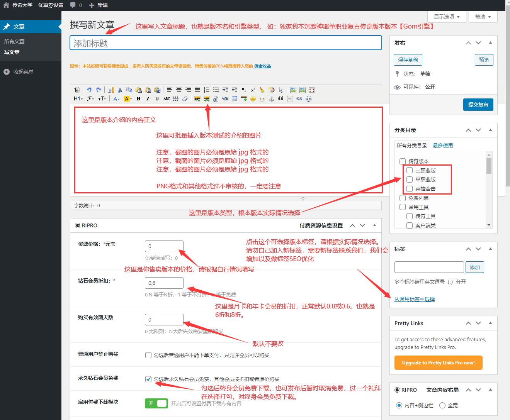
Task: Move the Pretty Links panel up
Action: click(x=468, y=323)
